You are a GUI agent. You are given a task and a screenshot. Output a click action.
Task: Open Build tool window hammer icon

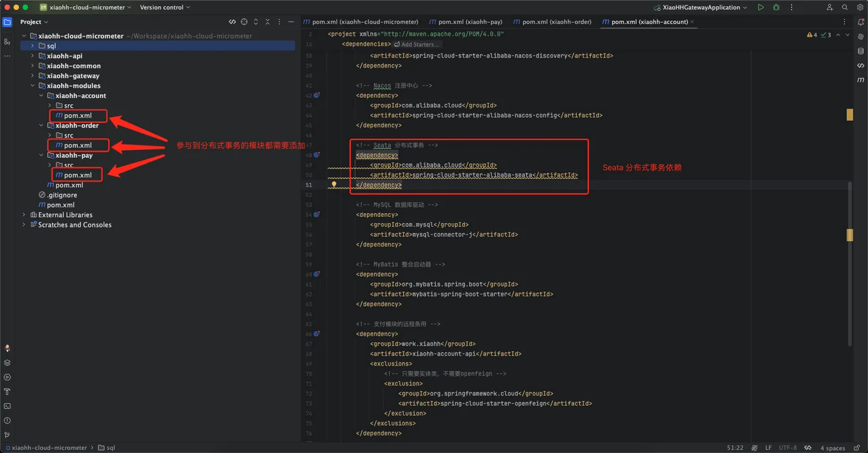pyautogui.click(x=7, y=392)
